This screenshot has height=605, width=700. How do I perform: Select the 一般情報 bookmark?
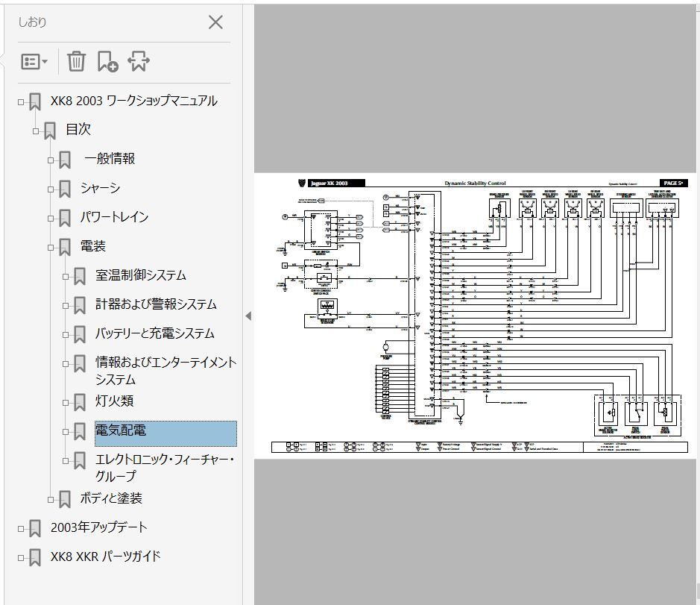pos(110,158)
